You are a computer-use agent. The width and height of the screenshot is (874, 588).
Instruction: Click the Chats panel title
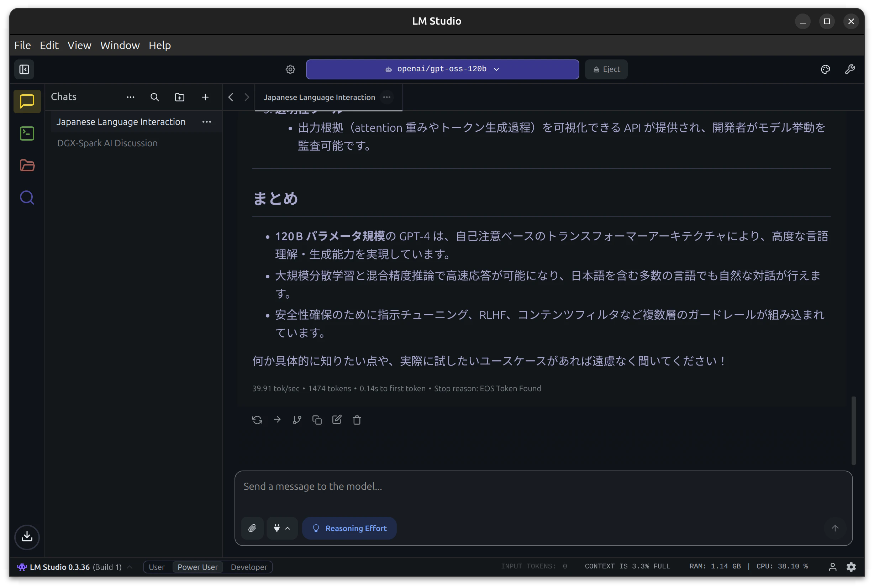[64, 97]
